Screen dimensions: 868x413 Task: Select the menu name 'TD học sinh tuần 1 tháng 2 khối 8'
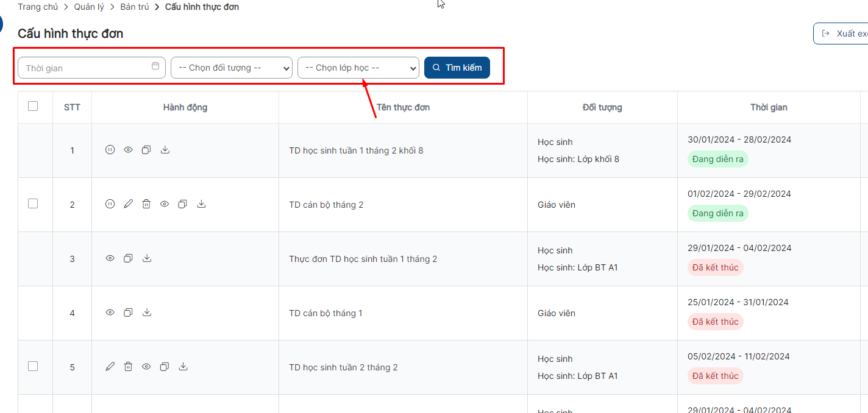356,150
